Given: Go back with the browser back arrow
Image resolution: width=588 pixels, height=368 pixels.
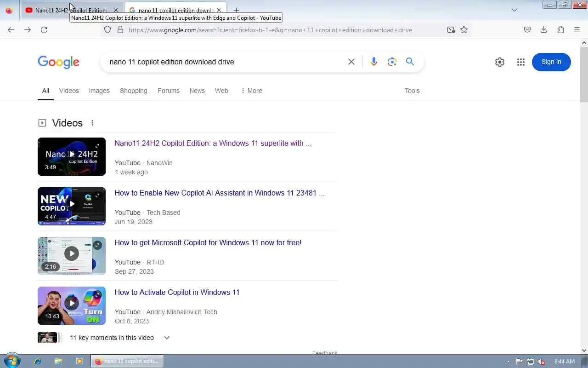Looking at the screenshot, I should (x=11, y=29).
